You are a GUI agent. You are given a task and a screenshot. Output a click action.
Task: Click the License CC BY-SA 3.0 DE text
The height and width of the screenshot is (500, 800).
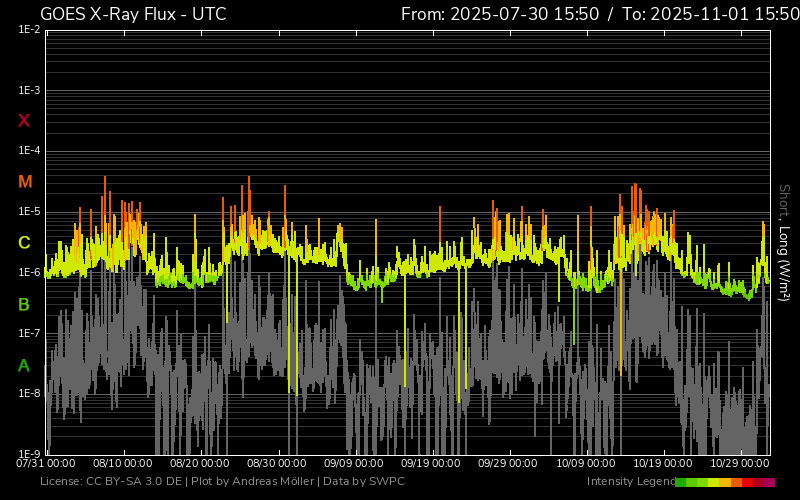click(111, 482)
